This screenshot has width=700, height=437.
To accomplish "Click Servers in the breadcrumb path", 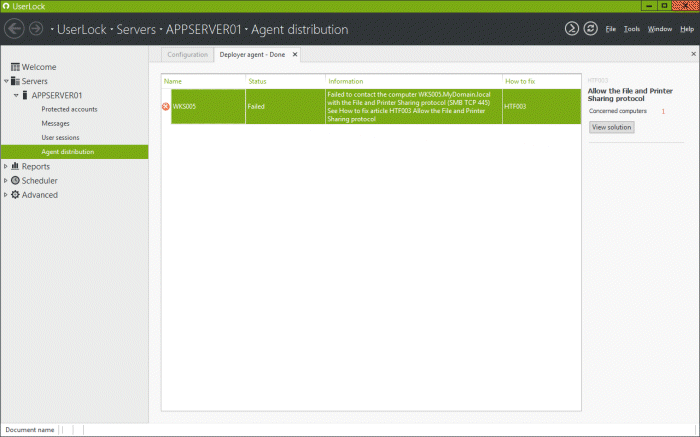I will point(136,29).
